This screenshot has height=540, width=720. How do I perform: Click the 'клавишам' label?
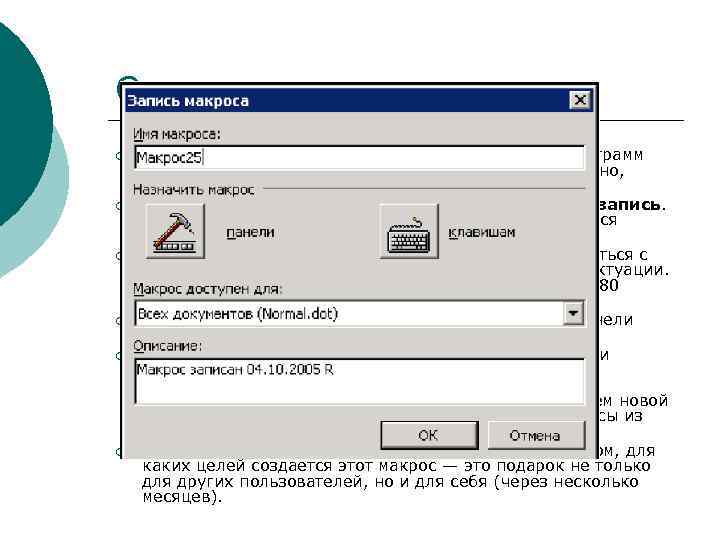pos(482,232)
